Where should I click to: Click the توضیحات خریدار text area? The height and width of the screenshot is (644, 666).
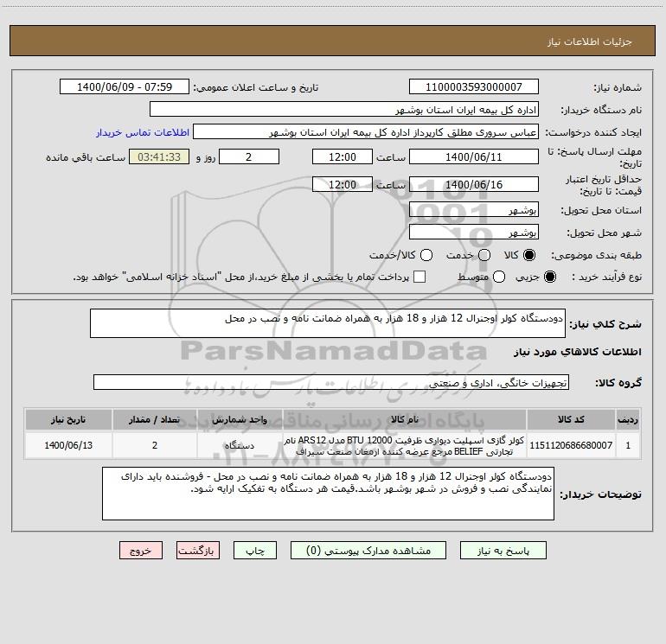tap(328, 494)
